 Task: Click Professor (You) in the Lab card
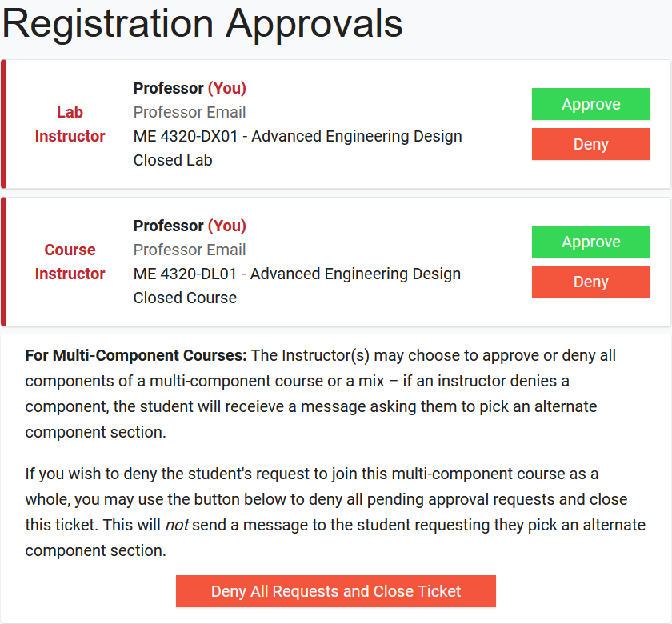pyautogui.click(x=190, y=89)
